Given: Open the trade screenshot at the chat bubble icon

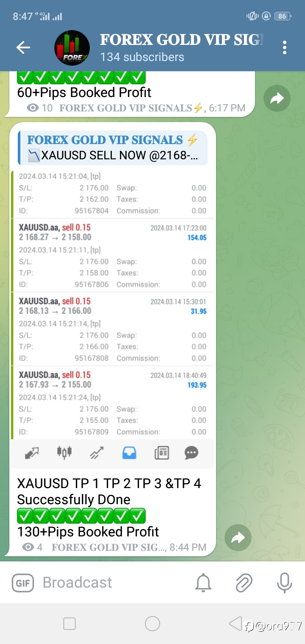Looking at the screenshot, I should 191,453.
